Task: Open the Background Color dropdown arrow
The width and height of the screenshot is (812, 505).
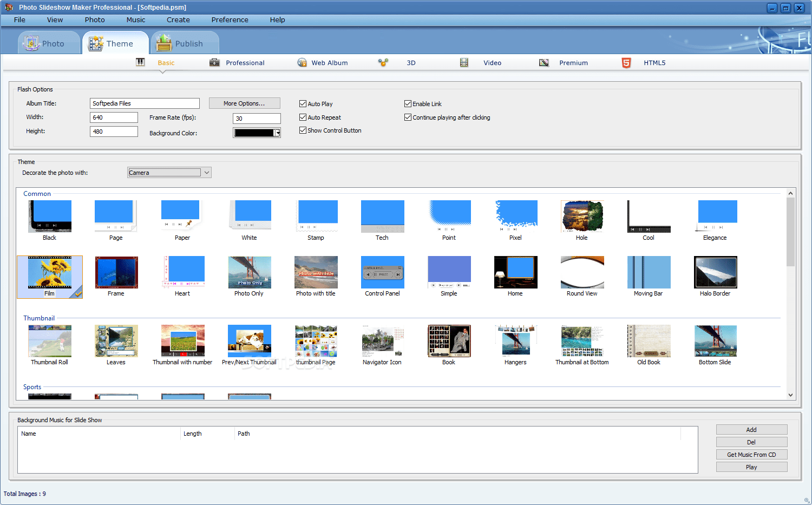Action: (277, 132)
